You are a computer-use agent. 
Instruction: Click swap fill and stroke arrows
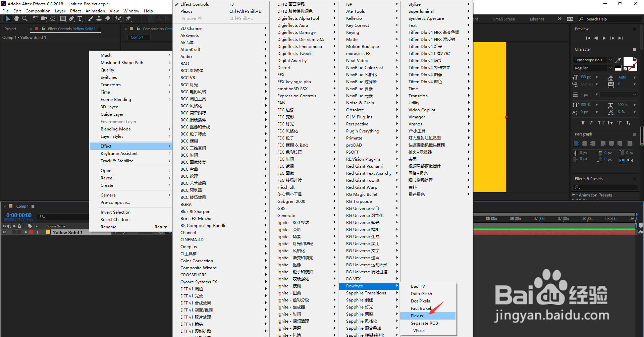(635, 59)
